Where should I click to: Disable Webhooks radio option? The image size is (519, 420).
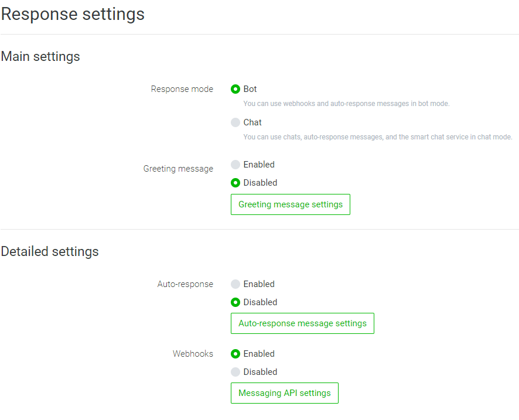pos(235,372)
